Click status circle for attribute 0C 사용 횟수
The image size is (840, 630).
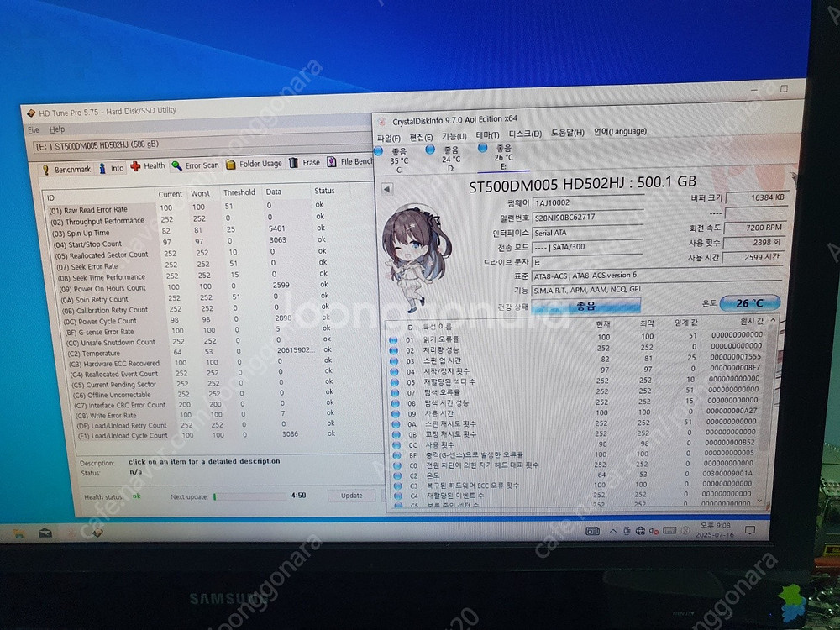396,444
